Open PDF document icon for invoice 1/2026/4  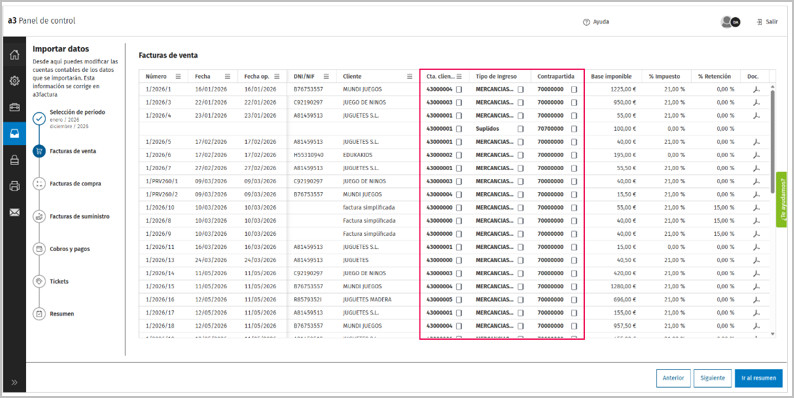tap(756, 115)
